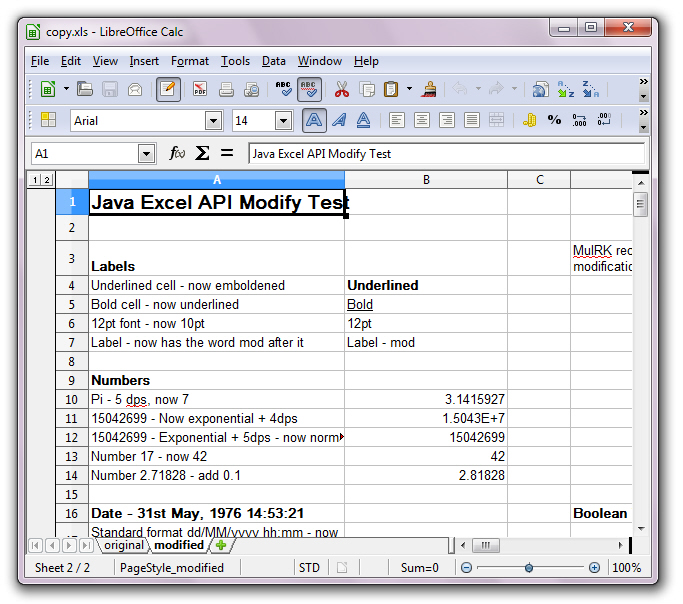
Task: Expand the font size 14 dropdown
Action: [x=283, y=121]
